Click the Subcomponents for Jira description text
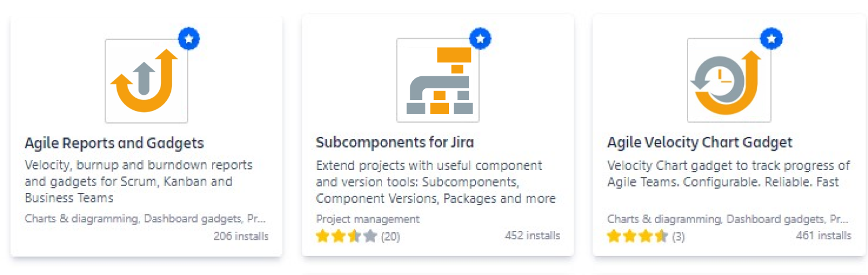868x275 pixels. tap(436, 182)
